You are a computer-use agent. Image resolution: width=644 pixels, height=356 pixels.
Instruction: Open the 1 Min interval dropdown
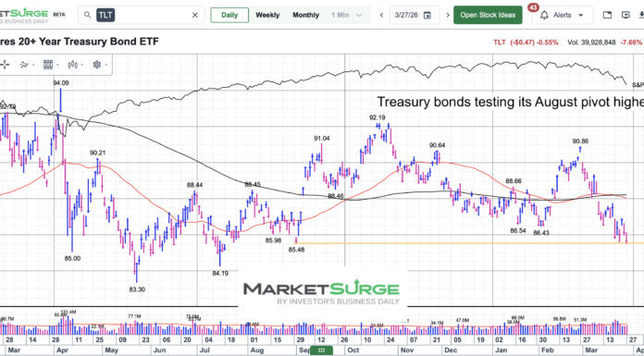(347, 15)
